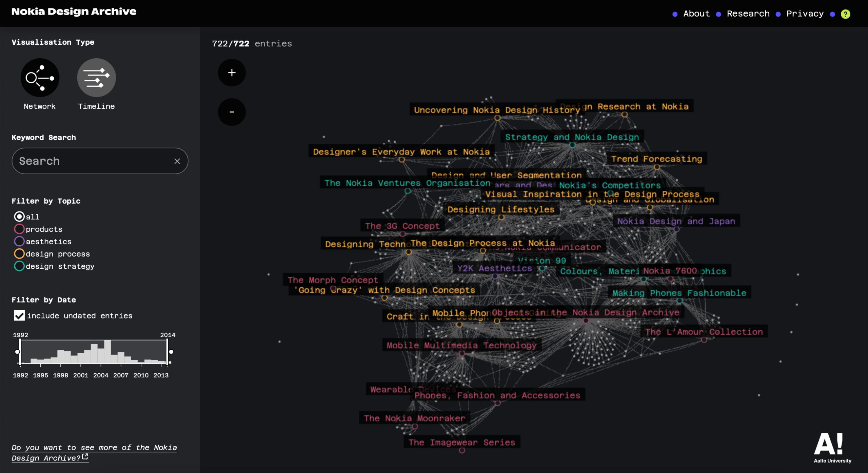Clear the keyword search field

click(x=177, y=161)
